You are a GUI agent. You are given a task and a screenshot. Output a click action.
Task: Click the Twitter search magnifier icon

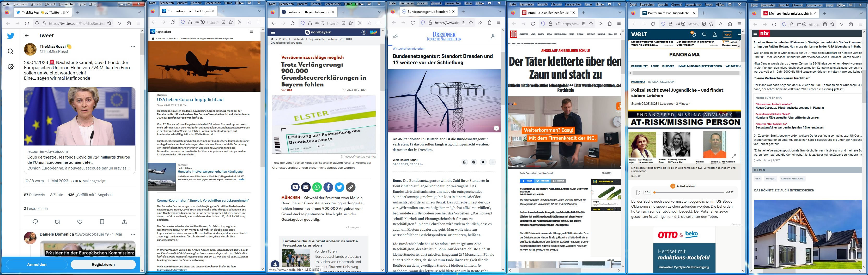pos(11,51)
